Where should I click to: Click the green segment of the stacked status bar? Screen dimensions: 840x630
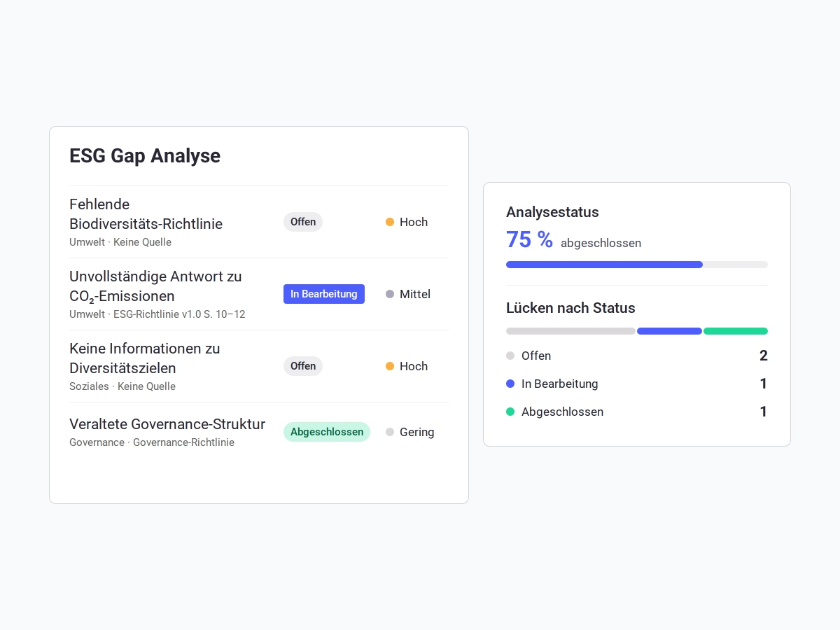[736, 331]
